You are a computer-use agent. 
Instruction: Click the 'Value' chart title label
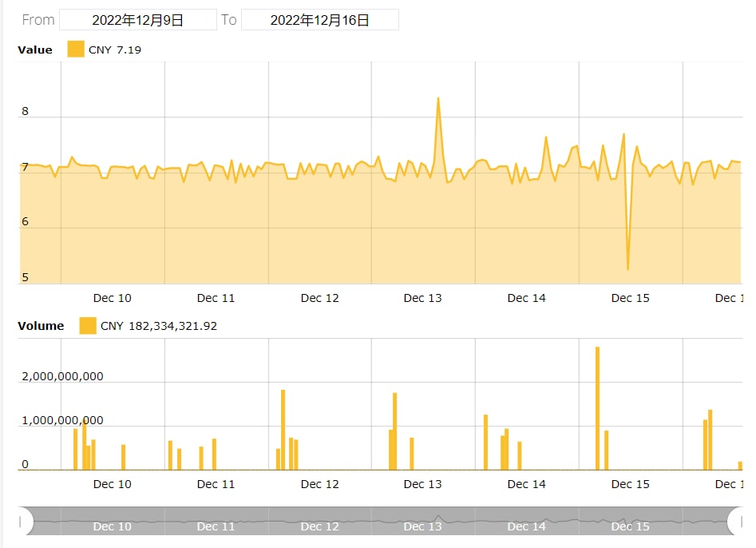pyautogui.click(x=35, y=50)
